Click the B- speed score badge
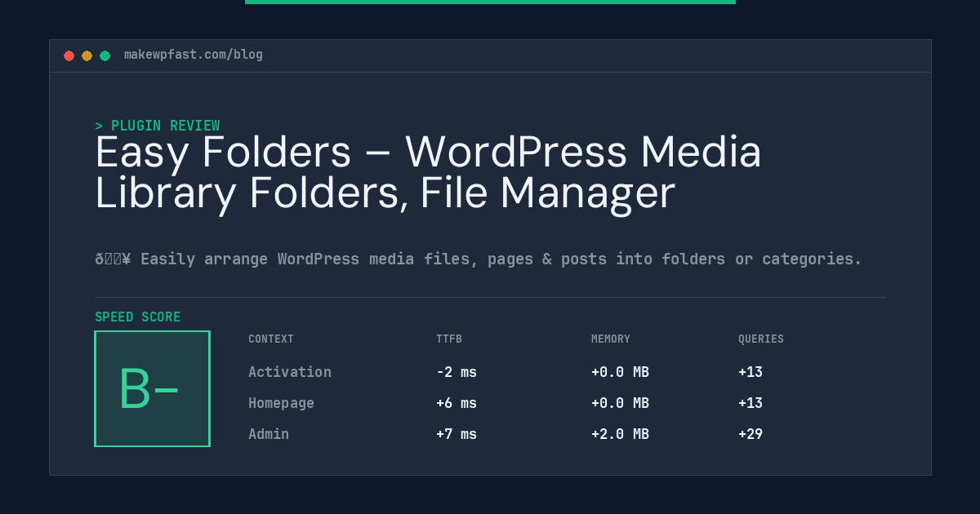Viewport: 980px width, 514px height. pos(152,388)
